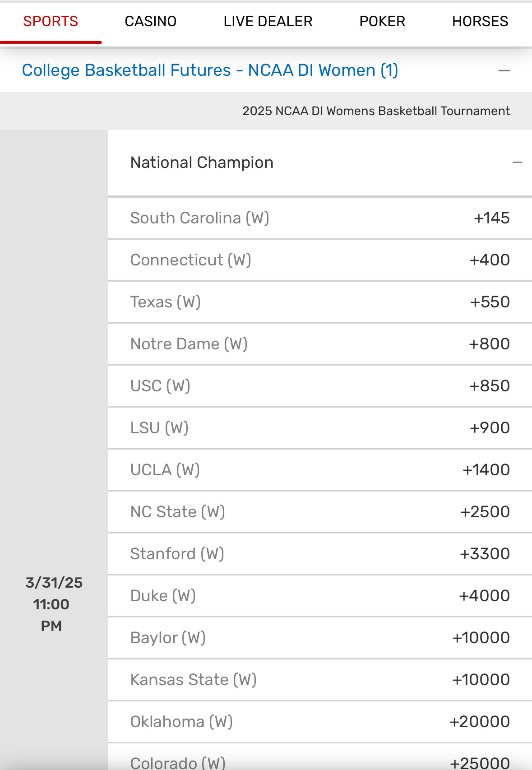Choose Notre Dame (W) +800 odds
Image resolution: width=532 pixels, height=770 pixels.
[x=489, y=344]
